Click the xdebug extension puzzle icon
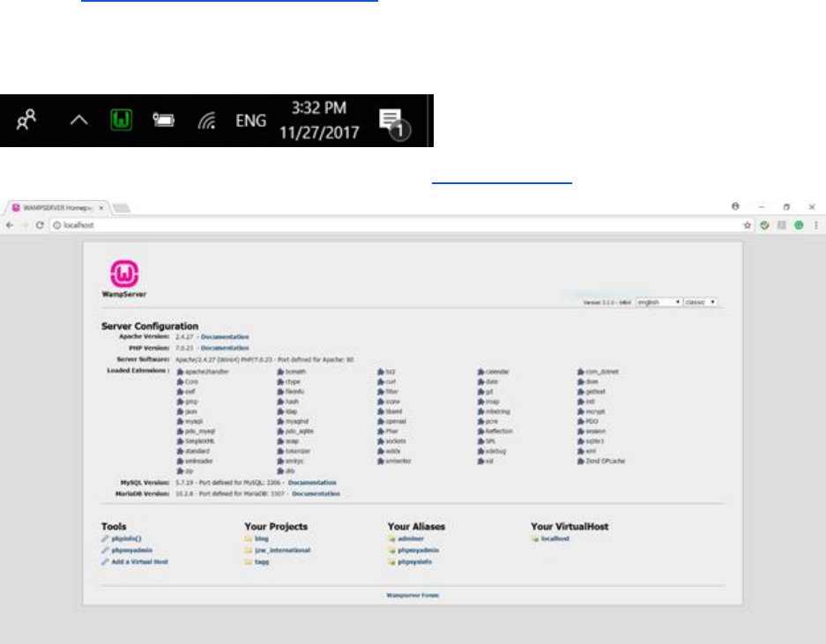 480,451
